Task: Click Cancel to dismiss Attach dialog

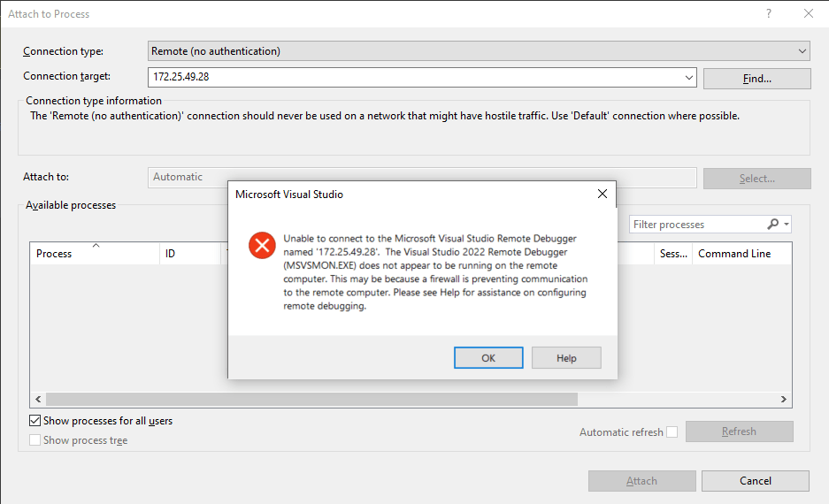Action: point(755,481)
